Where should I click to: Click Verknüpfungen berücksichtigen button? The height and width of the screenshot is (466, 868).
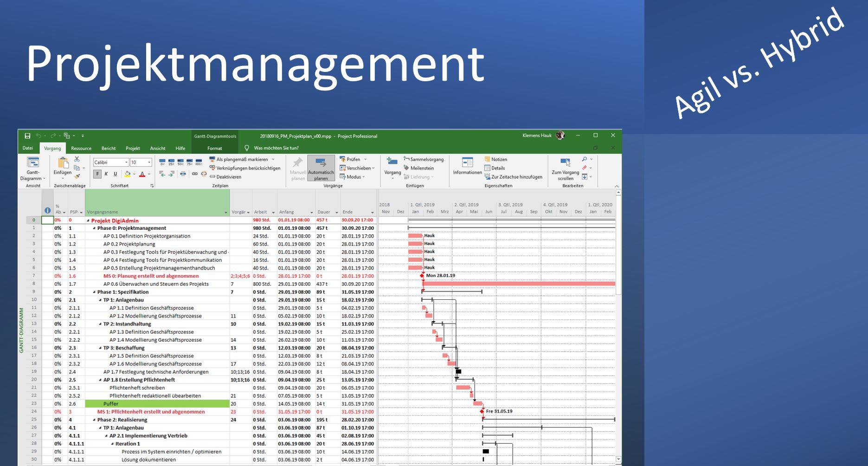[245, 168]
